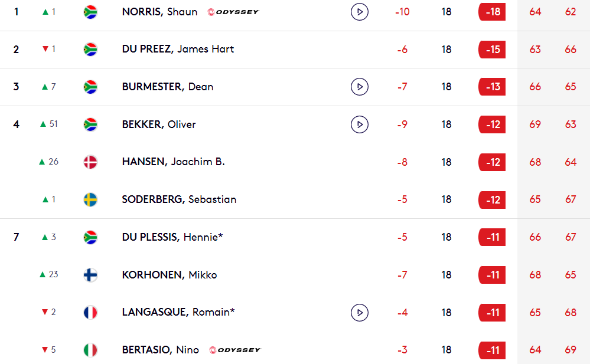Click Bekker's round two score 63
590x364 pixels.
click(571, 124)
